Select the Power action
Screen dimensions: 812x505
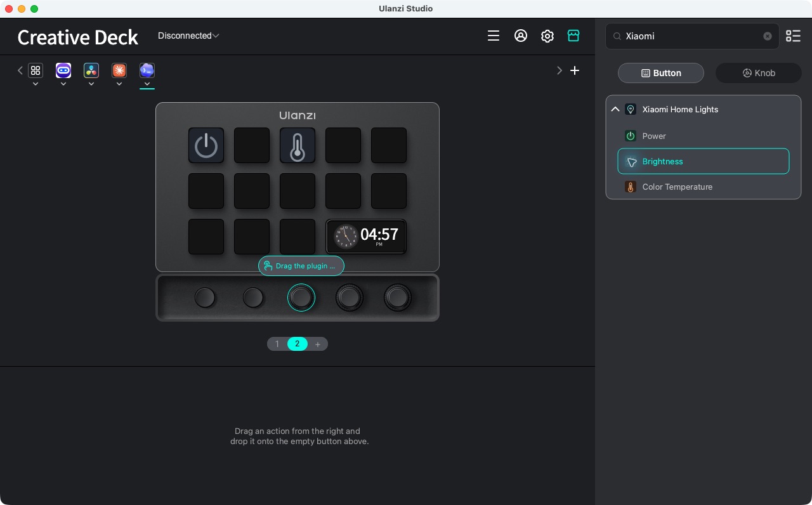[704, 136]
